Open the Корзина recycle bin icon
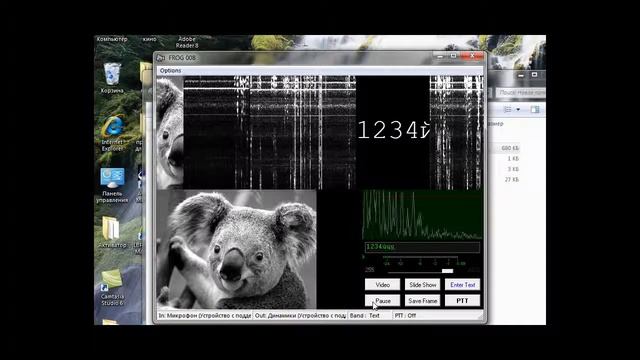Viewport: 640px width, 360px height. 112,78
